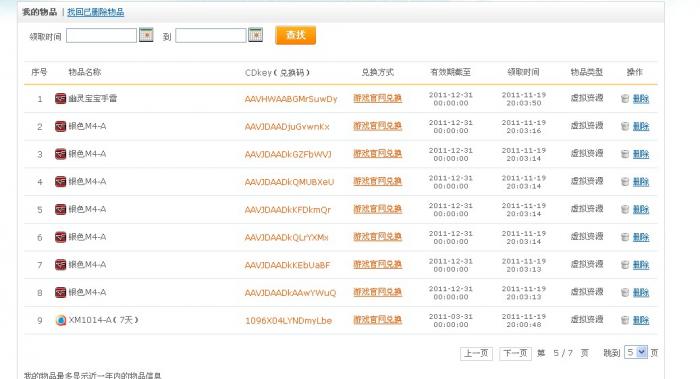Click 删除 link for row 4

(x=641, y=182)
